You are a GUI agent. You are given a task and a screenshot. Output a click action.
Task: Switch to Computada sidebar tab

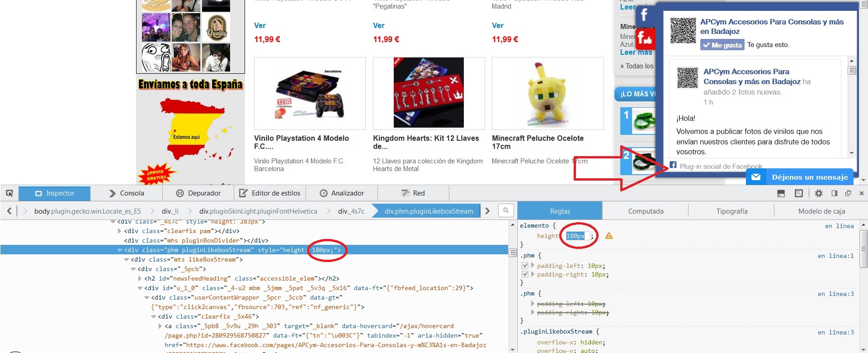646,211
